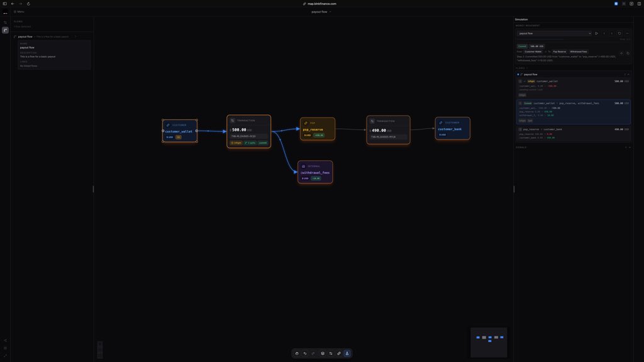Select the Commit customer_wallet to psp_reserve step
Image resolution: width=644 pixels, height=362 pixels.
pyautogui.click(x=574, y=111)
